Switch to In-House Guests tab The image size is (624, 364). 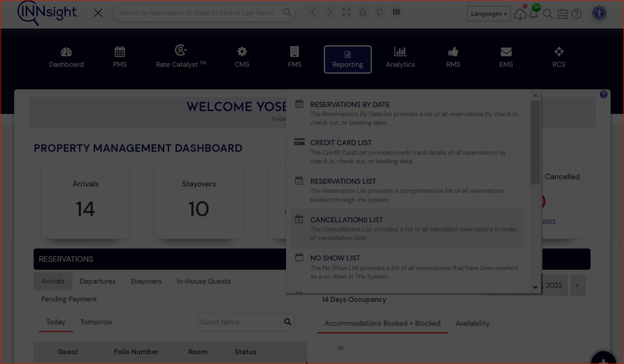point(203,281)
